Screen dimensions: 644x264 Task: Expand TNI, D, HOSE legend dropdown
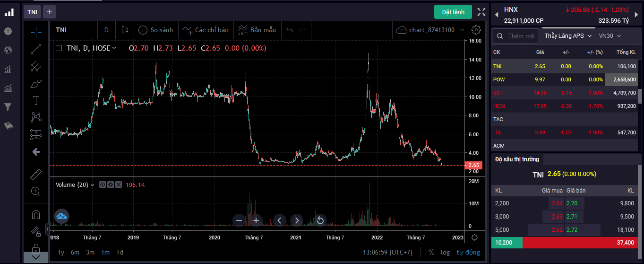[114, 48]
